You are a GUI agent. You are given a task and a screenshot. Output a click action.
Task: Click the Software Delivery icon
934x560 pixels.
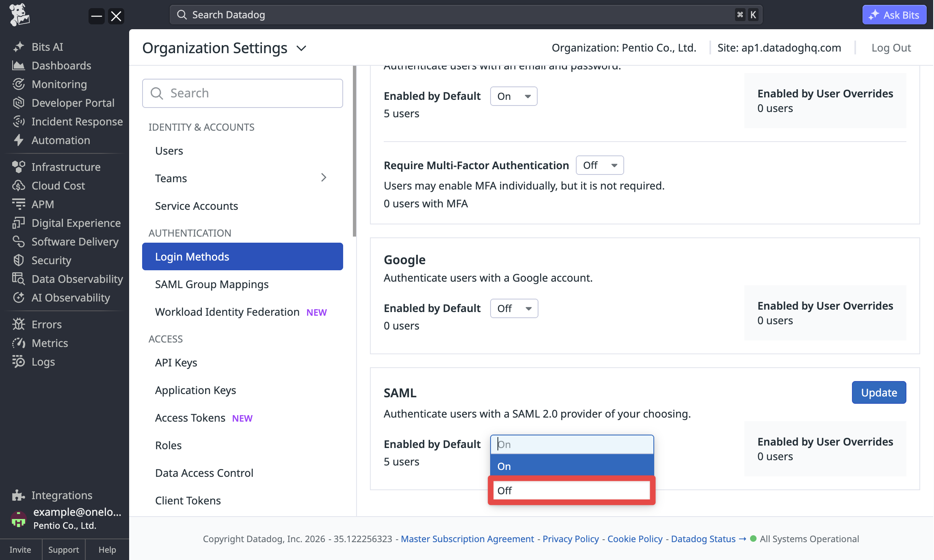18,241
